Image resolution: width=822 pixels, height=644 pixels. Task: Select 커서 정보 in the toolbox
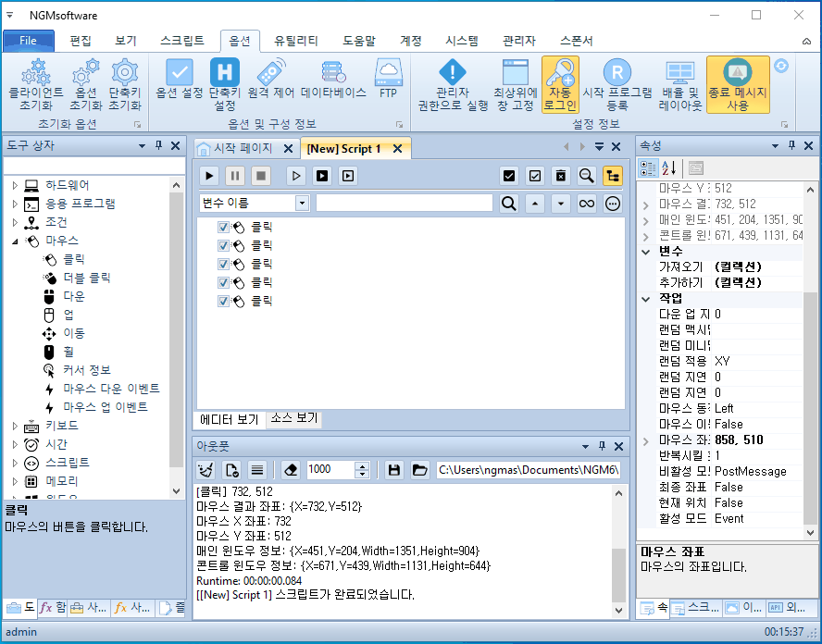(87, 370)
